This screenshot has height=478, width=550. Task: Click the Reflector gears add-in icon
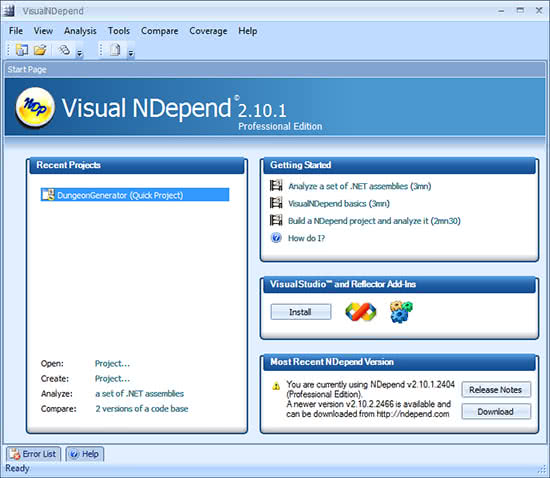pos(401,311)
